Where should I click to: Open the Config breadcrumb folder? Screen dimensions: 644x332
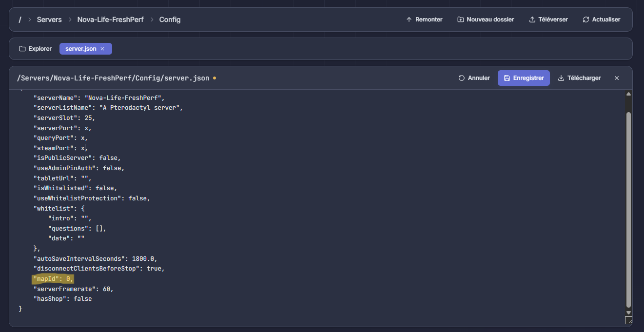coord(170,20)
